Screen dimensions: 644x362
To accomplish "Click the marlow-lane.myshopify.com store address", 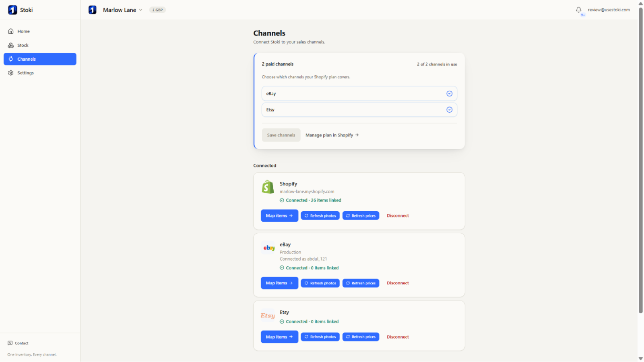I will coord(307,191).
